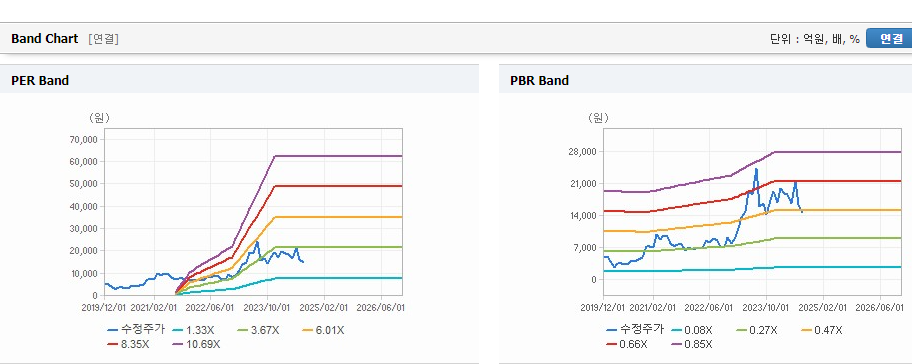The image size is (912, 364).
Task: Click the 50,000 y-axis label in PER chart
Action: coord(84,184)
